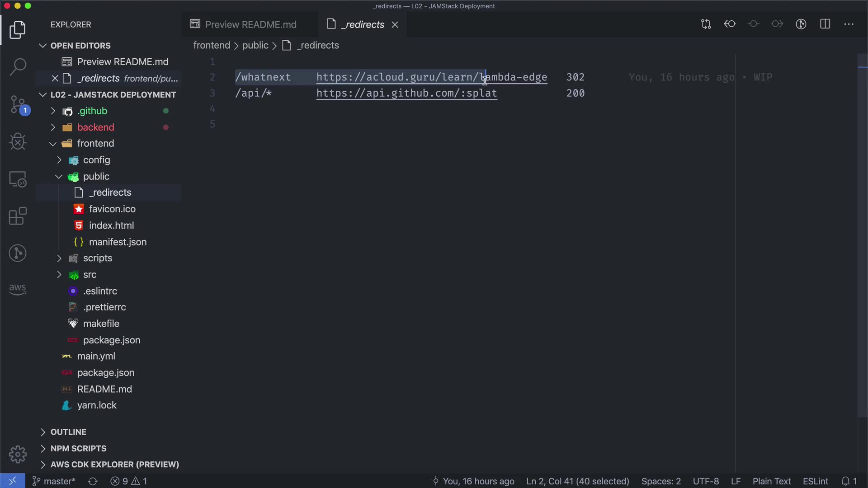
Task: Click the master branch in status bar
Action: pyautogui.click(x=54, y=481)
